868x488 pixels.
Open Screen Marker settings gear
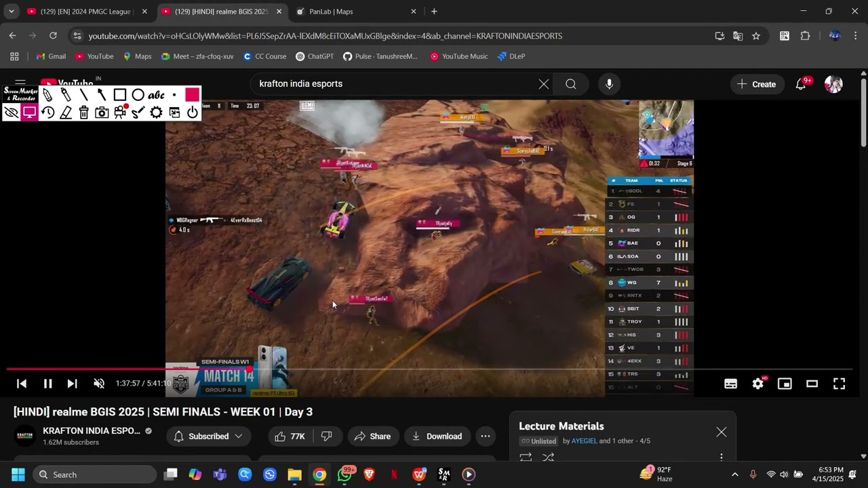[x=156, y=113]
